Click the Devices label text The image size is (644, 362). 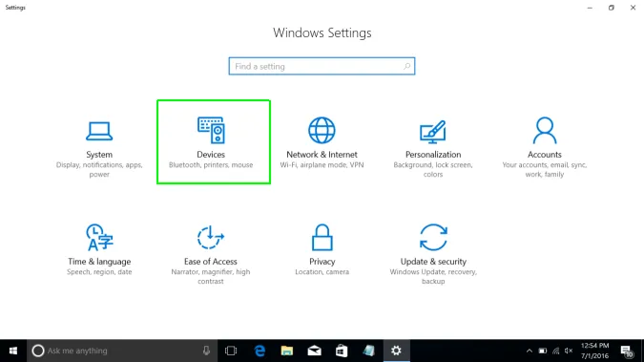pyautogui.click(x=211, y=155)
